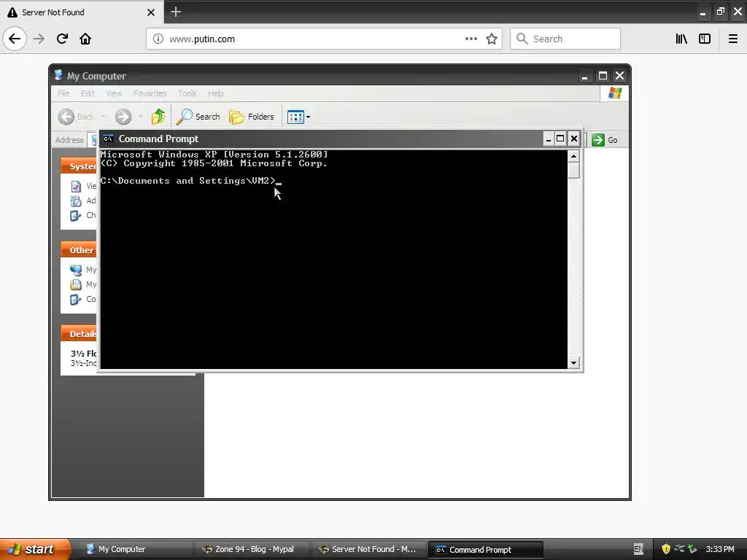Screen dimensions: 747x560
Task: Open Edit menu in My Computer
Action: 88,93
